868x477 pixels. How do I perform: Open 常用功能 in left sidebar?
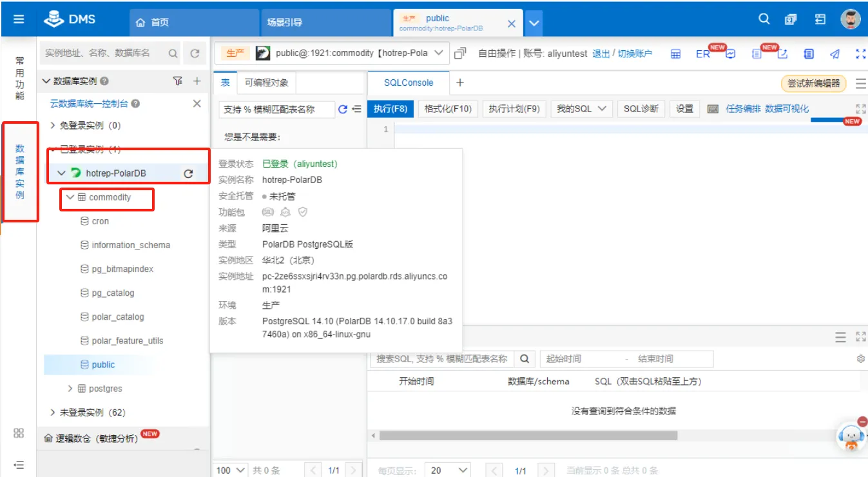click(x=19, y=78)
